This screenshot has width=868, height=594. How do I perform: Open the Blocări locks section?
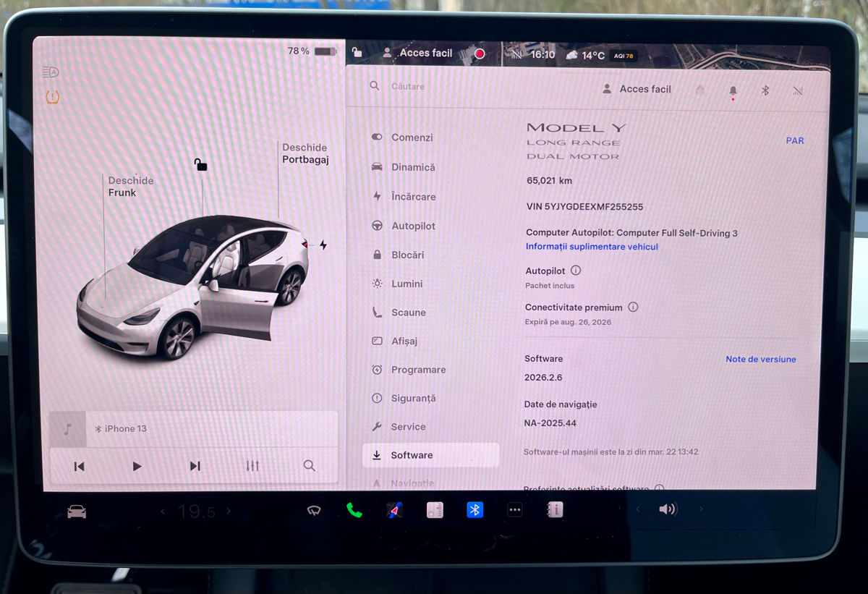pyautogui.click(x=398, y=255)
